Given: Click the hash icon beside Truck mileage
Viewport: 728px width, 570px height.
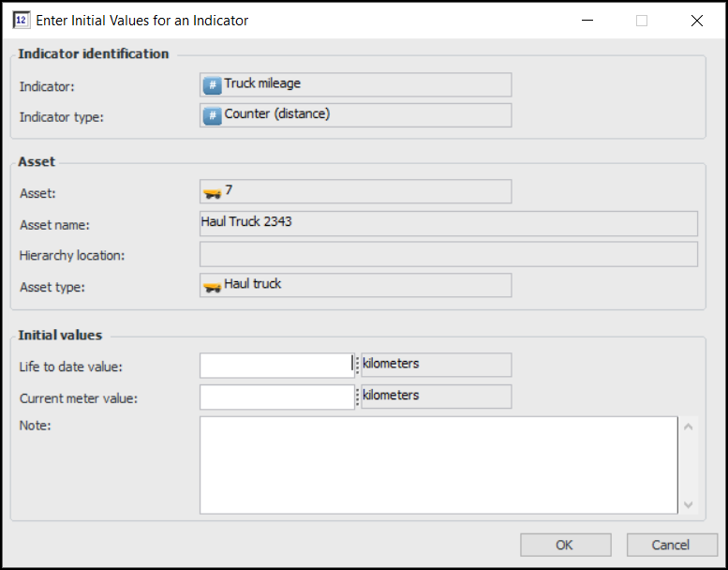Looking at the screenshot, I should 212,85.
